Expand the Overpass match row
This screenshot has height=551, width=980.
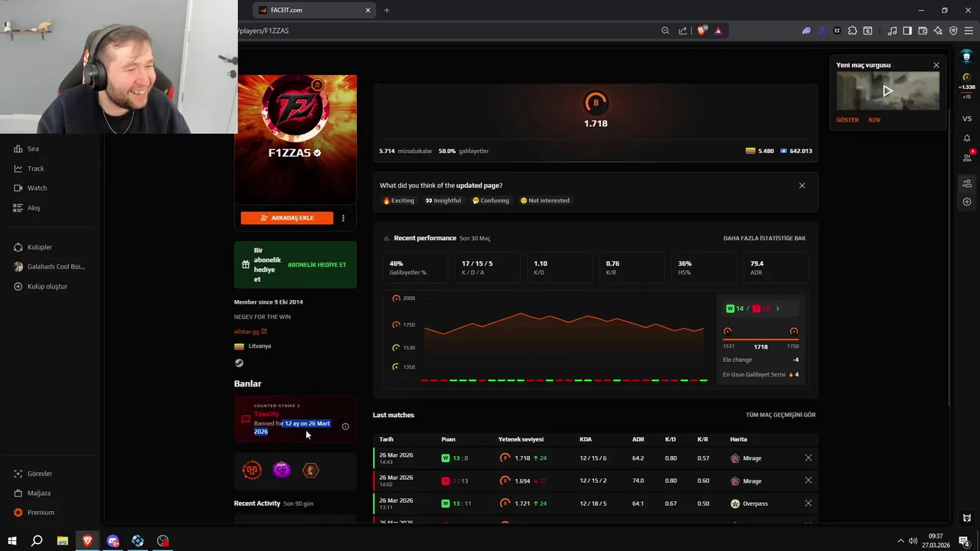pos(808,504)
